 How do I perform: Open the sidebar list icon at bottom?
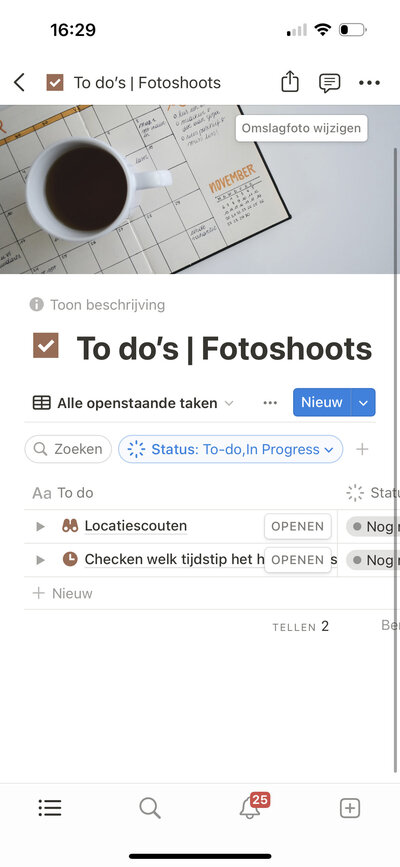(x=50, y=808)
